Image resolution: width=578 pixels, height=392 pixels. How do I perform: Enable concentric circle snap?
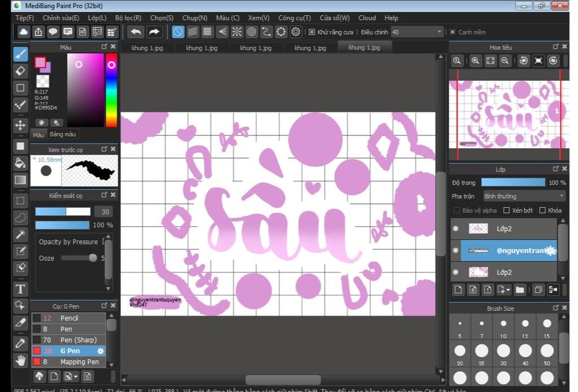click(251, 32)
